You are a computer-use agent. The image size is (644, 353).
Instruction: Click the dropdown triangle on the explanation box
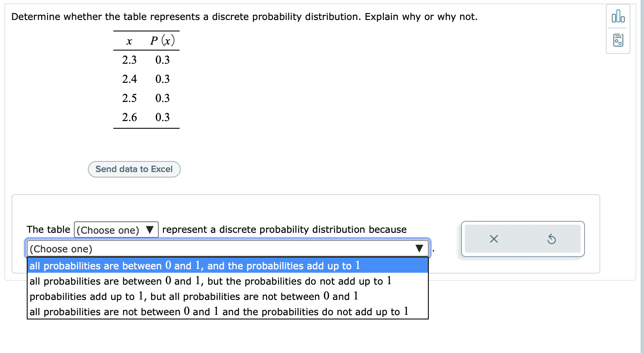tap(419, 249)
